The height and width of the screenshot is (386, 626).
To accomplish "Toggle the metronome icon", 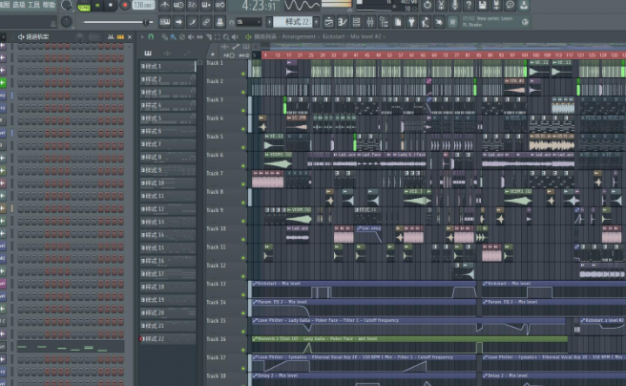I will click(x=164, y=5).
